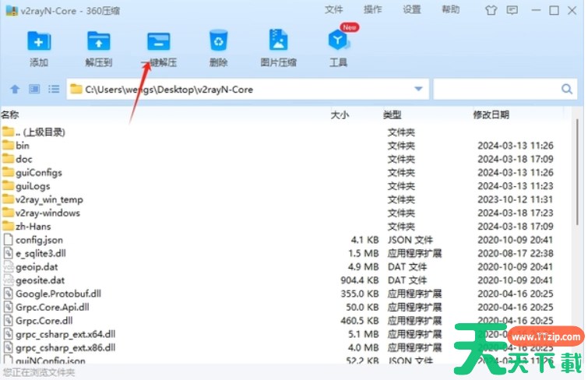588x380 pixels.
Task: Sort by the 修改日期 column header
Action: (491, 115)
